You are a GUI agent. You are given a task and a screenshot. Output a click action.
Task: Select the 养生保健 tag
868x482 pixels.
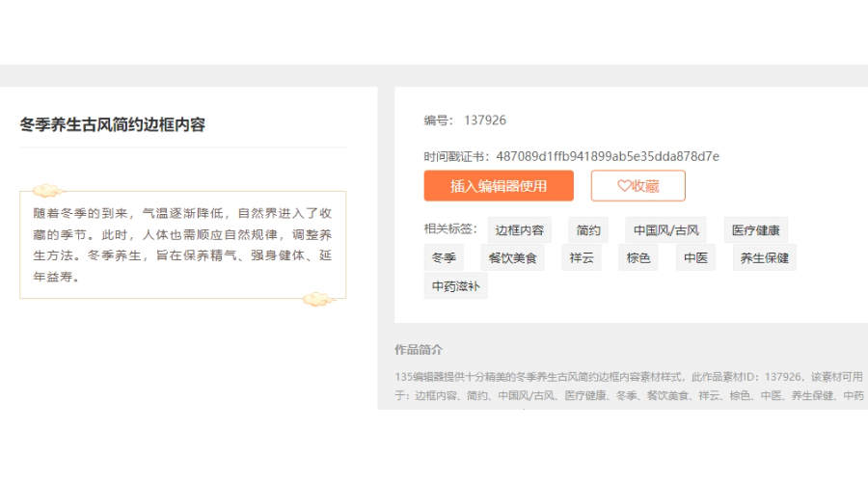tap(765, 258)
